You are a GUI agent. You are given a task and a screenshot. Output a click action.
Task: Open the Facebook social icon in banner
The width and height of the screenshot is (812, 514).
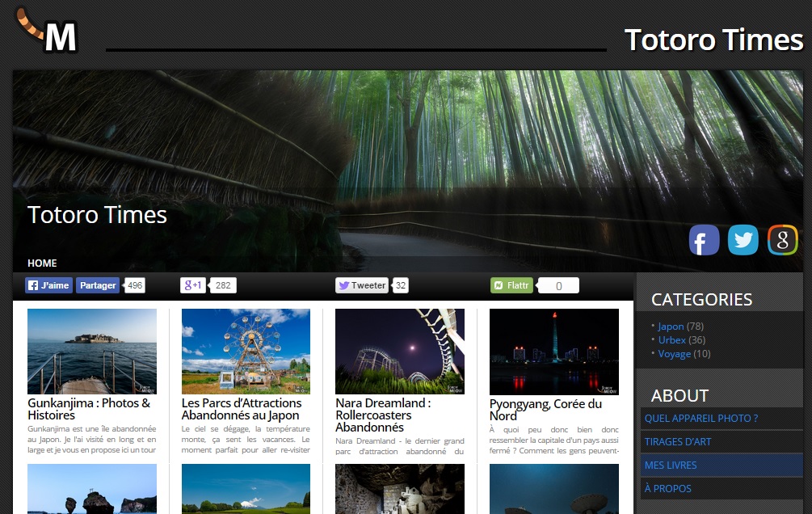click(x=704, y=240)
